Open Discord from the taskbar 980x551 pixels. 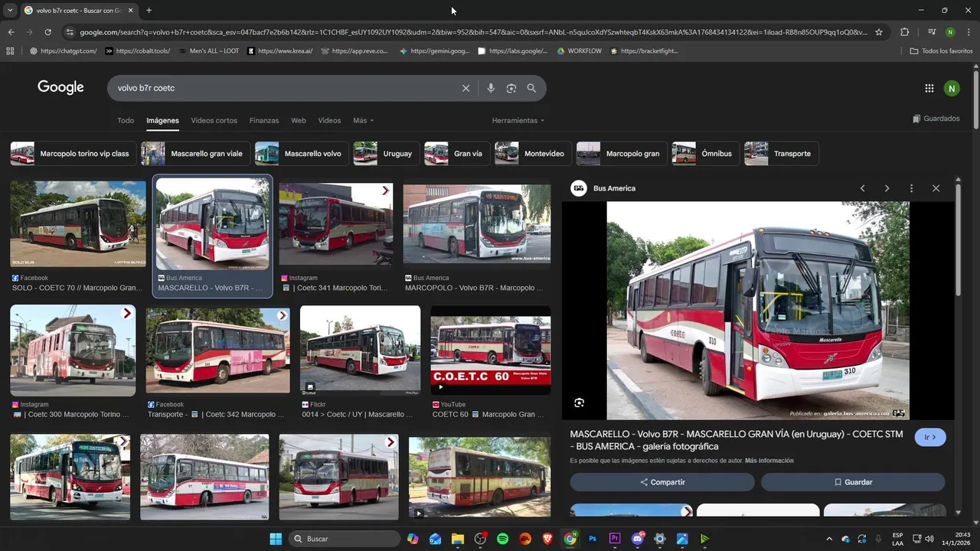638,539
